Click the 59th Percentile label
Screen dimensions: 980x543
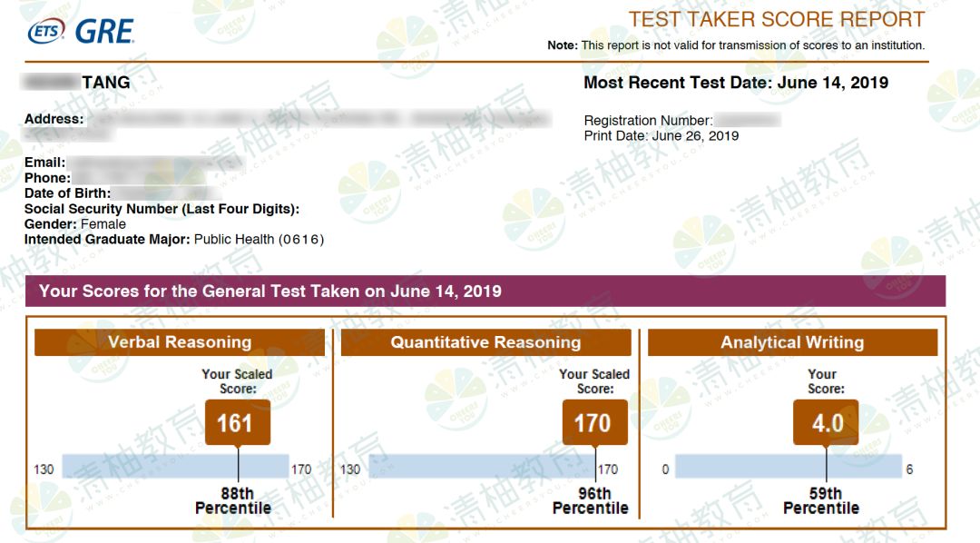pos(821,500)
